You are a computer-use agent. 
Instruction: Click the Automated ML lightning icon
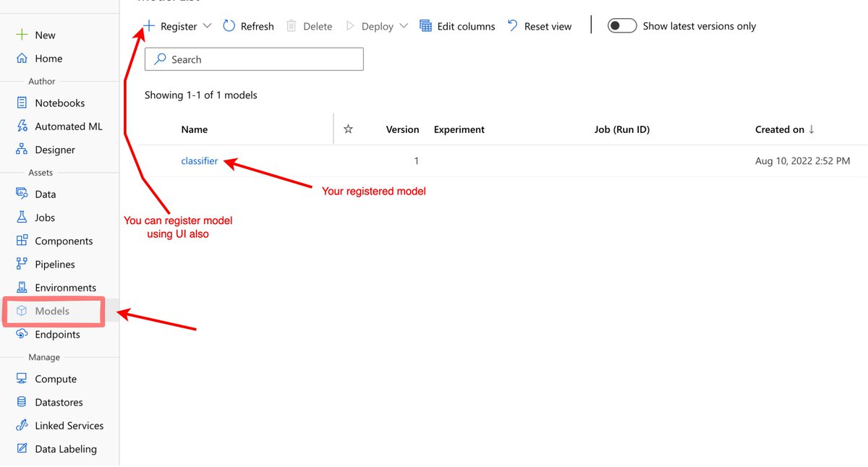(22, 126)
